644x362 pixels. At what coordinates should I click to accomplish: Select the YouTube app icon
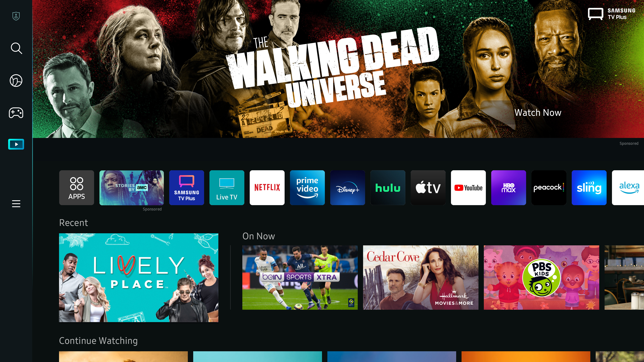click(468, 187)
